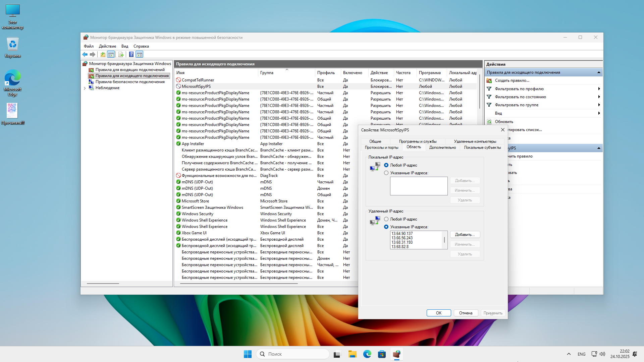Collapse 'Правила для исходящего подключения' actions section

599,72
